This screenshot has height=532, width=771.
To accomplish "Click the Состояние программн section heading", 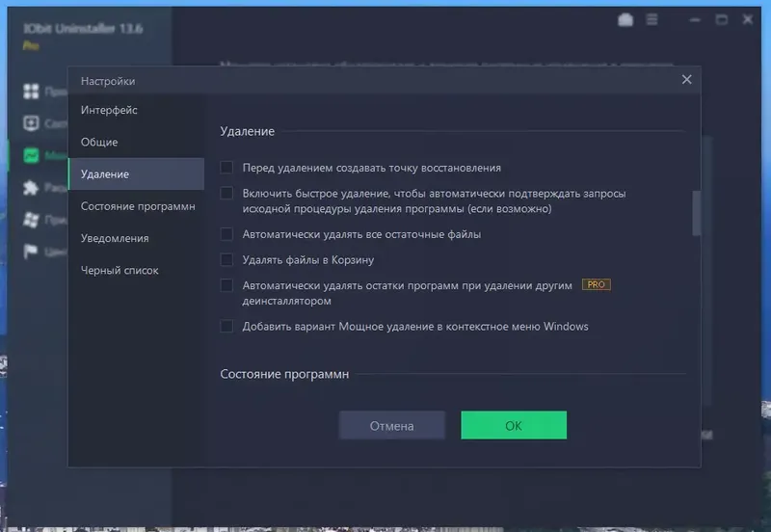I will tap(284, 374).
